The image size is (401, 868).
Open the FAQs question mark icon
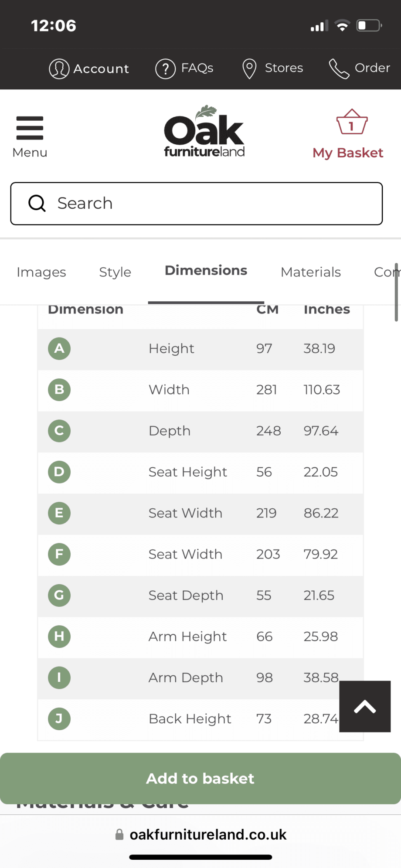point(165,68)
